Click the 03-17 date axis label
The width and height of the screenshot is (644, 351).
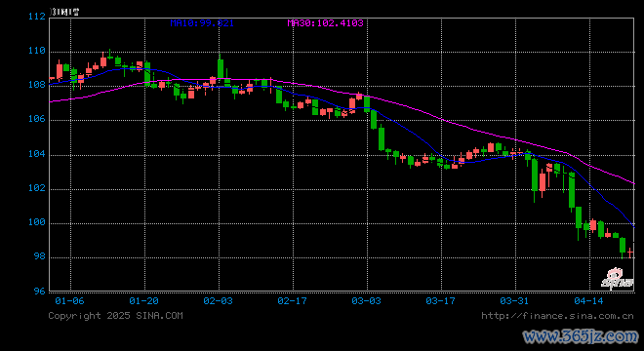pyautogui.click(x=441, y=301)
